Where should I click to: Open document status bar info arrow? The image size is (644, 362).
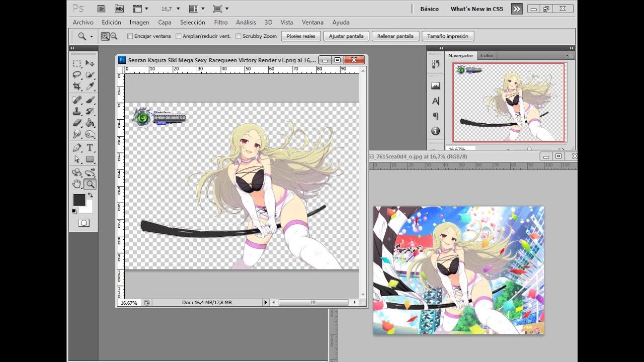[266, 303]
